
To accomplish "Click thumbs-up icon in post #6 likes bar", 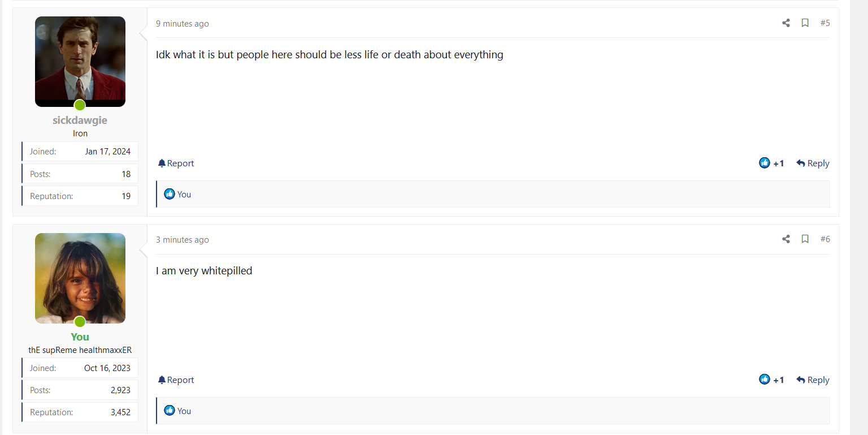I will tap(169, 411).
